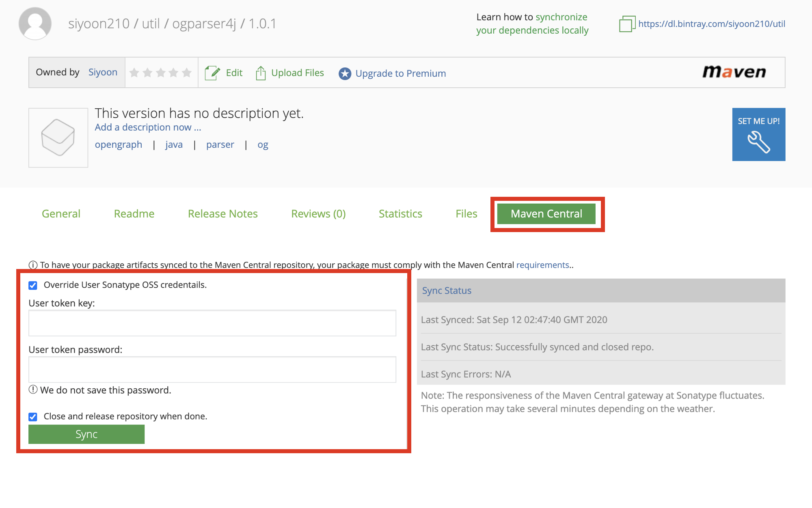The height and width of the screenshot is (508, 812).
Task: Click Add a description now link
Action: [148, 127]
